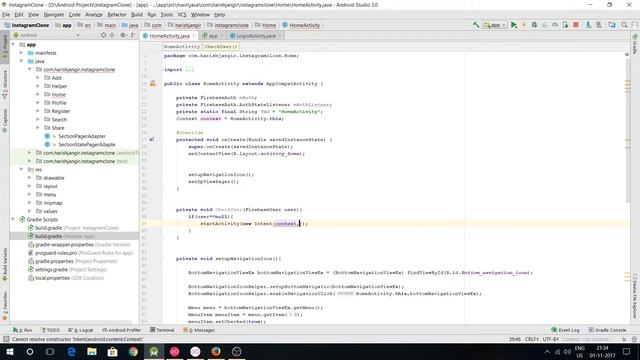640x360 pixels.
Task: Close the HomeActivity.java tab
Action: coord(194,36)
